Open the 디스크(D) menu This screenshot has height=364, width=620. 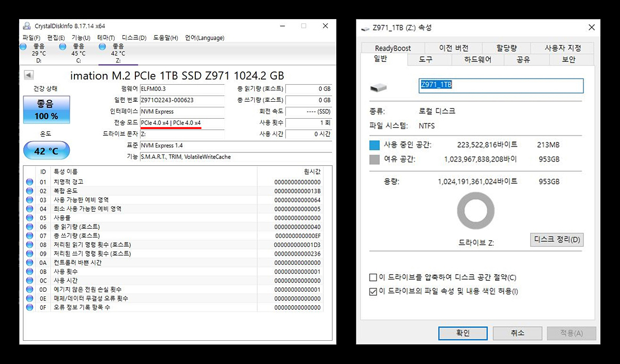pyautogui.click(x=134, y=38)
